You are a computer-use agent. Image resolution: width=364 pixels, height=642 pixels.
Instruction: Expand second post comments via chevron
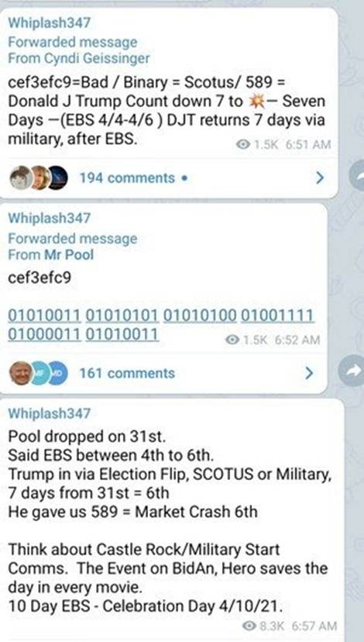309,373
